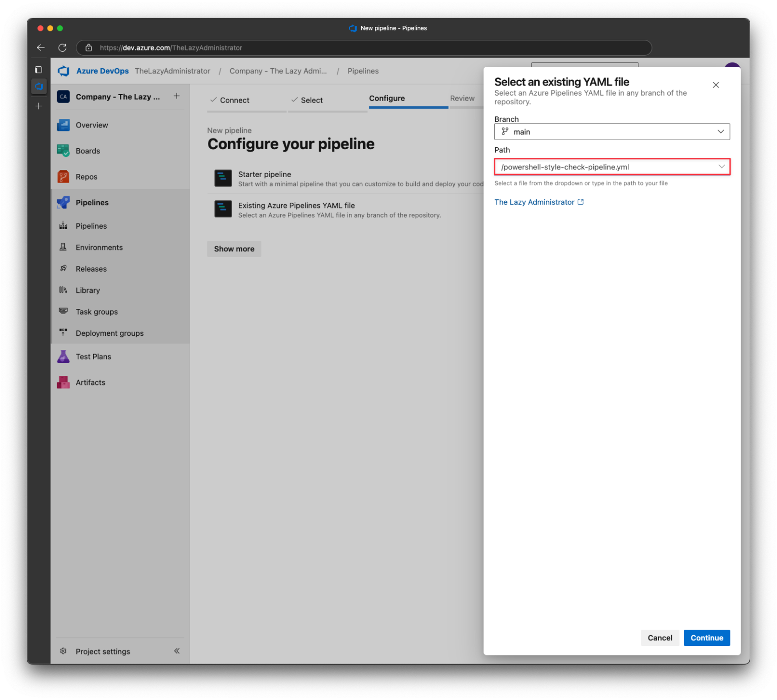Click the Pipelines breadcrumb link
This screenshot has height=700, width=777.
[363, 71]
